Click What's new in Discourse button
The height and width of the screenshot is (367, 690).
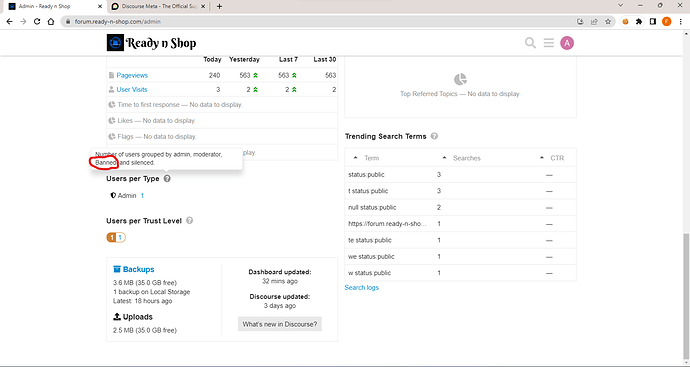pyautogui.click(x=280, y=324)
